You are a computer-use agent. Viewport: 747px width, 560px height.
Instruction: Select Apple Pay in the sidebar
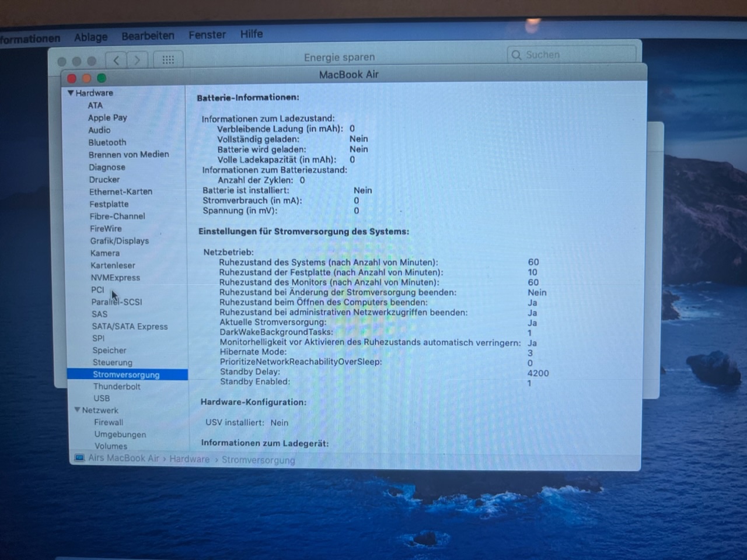click(x=107, y=118)
